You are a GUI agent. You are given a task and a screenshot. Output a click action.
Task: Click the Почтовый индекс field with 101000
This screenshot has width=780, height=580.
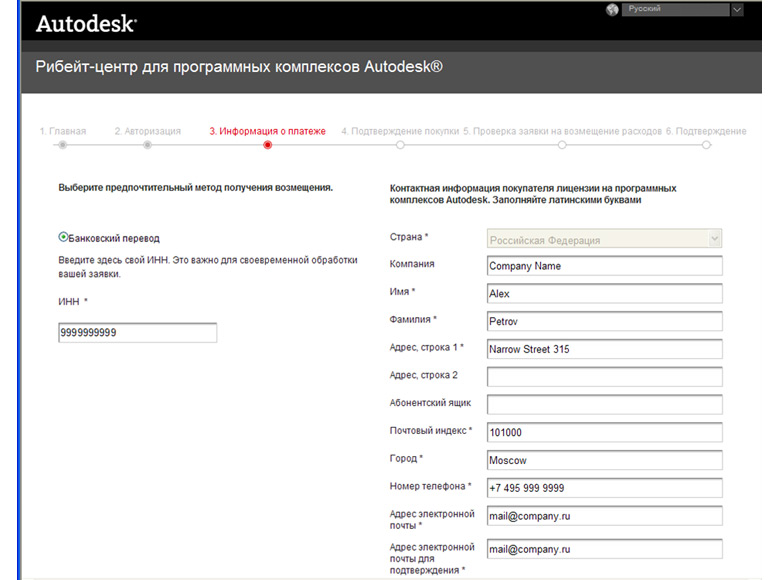(x=604, y=432)
